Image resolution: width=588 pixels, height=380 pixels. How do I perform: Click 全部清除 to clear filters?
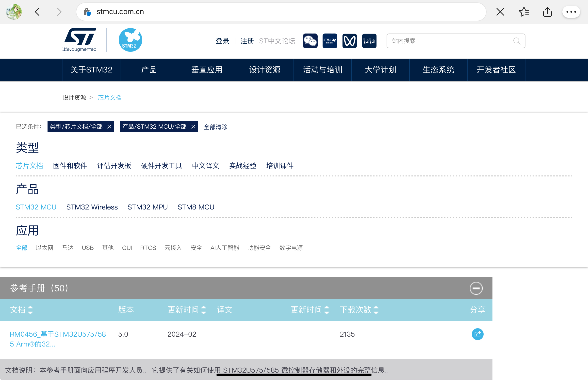(x=215, y=127)
